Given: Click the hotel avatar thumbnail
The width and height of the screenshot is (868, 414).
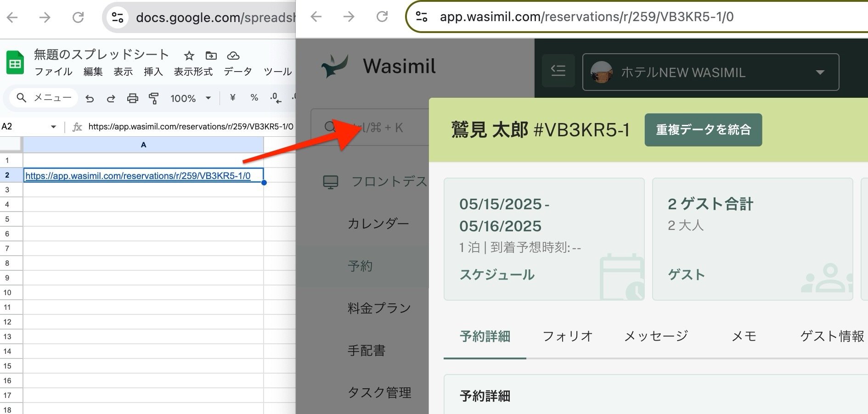Looking at the screenshot, I should point(602,72).
